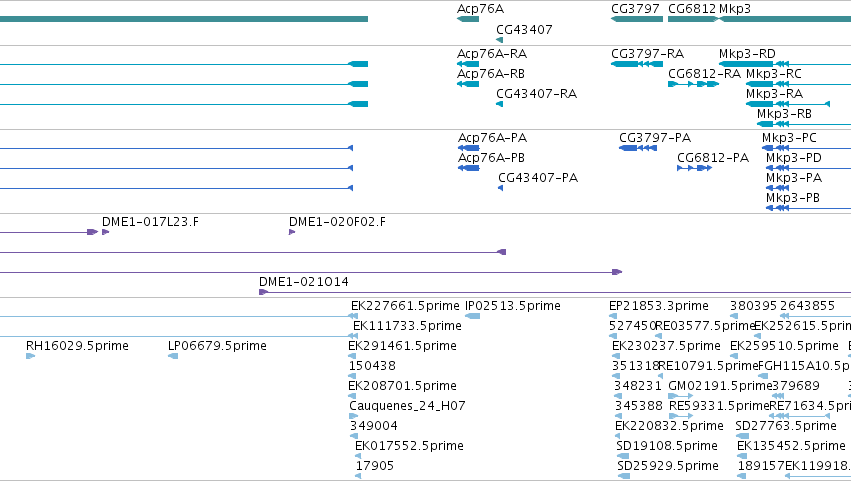Viewport: 851px width, 481px height.
Task: Select transcript Mkp3-RB
Action: click(x=784, y=114)
